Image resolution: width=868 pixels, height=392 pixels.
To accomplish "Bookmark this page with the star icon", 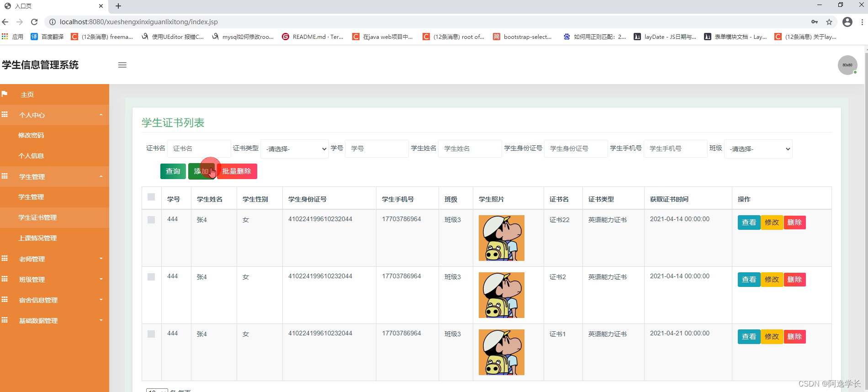I will tap(829, 22).
